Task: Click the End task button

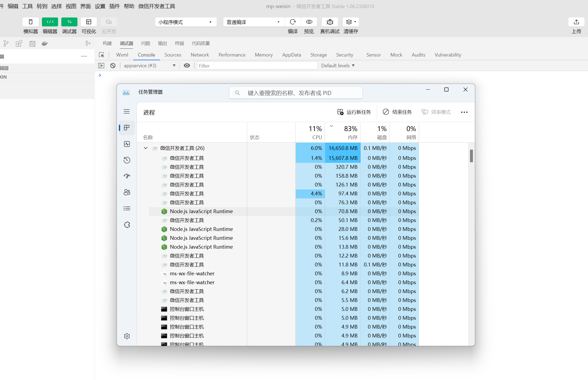Action: click(x=397, y=112)
